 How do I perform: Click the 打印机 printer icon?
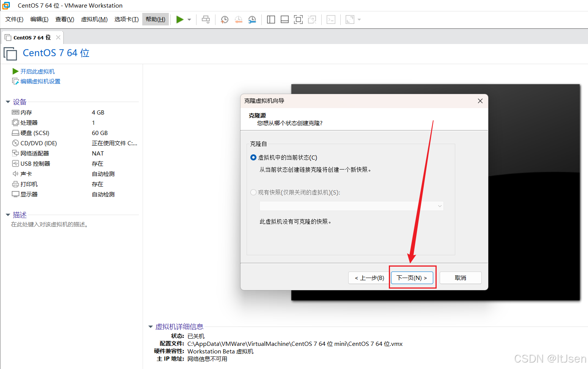pyautogui.click(x=16, y=184)
